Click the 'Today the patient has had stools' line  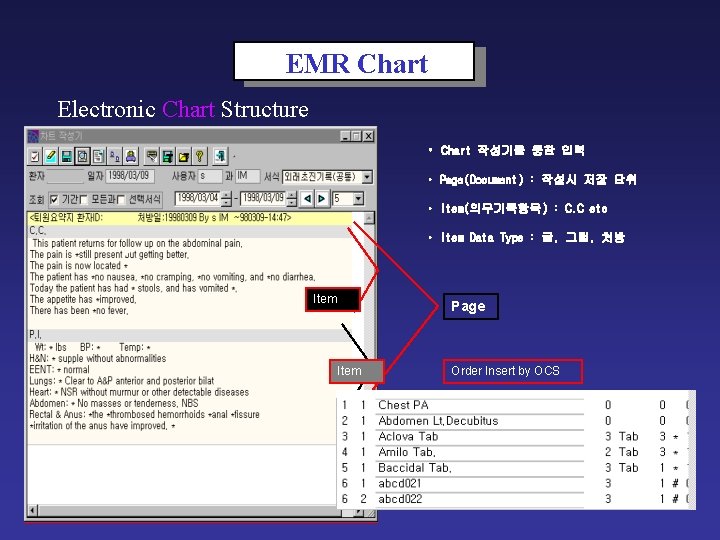tap(134, 288)
